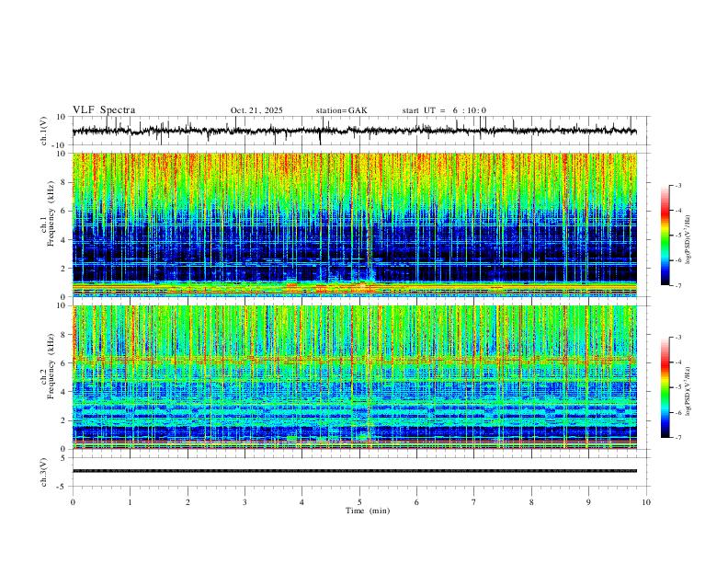
Task: Click the "8" tick on the Time axis
Action: point(531,502)
